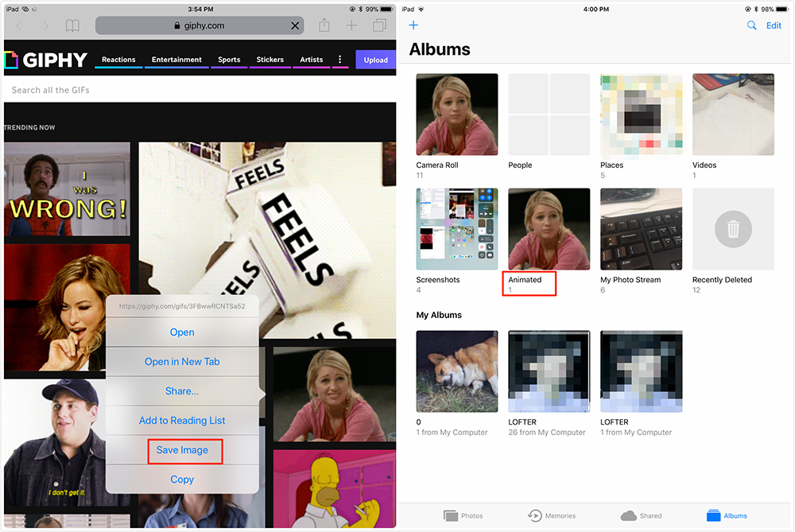Tap the battery icon in Safari status bar
Screen dimensions: 795x532
387,9
